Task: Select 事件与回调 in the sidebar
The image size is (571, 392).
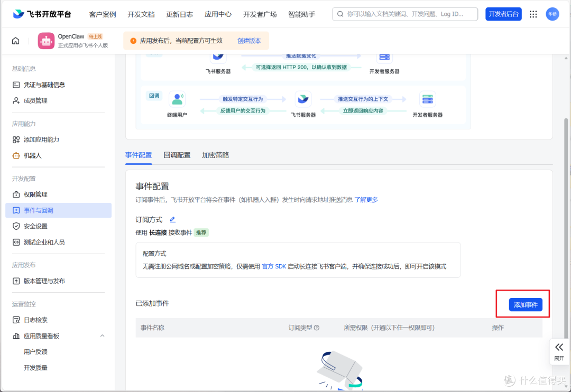Action: pos(58,210)
